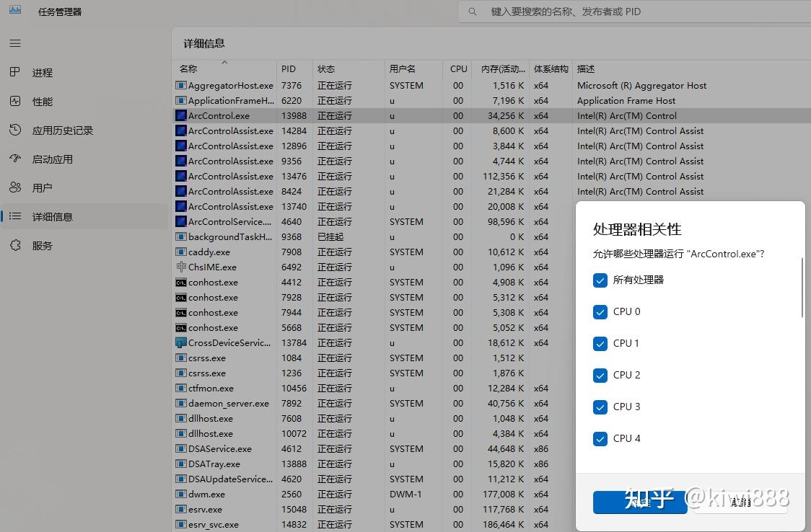Sort by the 描述 column header
Image resolution: width=811 pixels, height=532 pixels.
coord(586,68)
